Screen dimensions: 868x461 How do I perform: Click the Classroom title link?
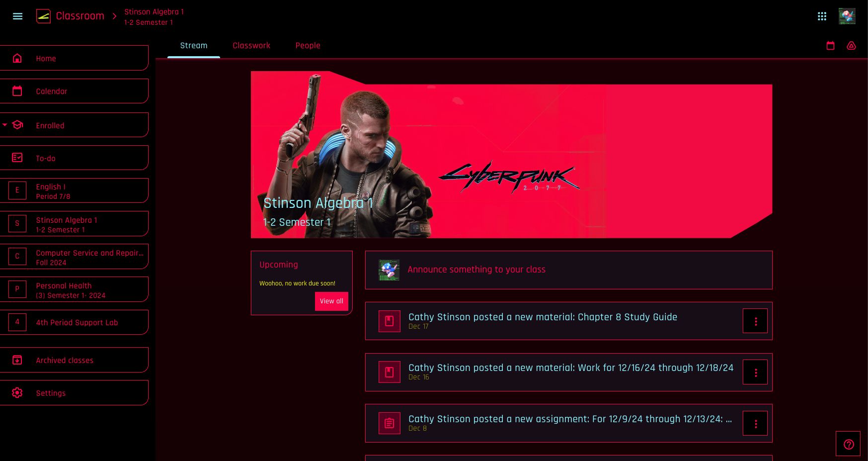click(80, 16)
